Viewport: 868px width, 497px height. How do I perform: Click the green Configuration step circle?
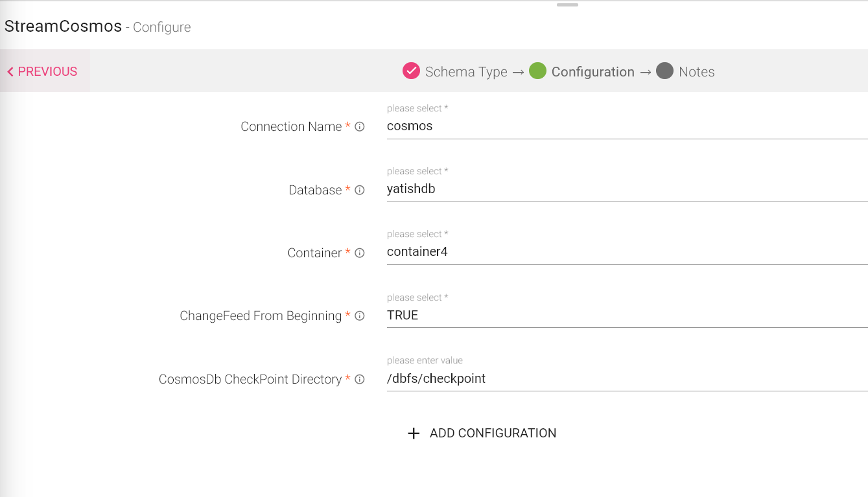pyautogui.click(x=537, y=71)
